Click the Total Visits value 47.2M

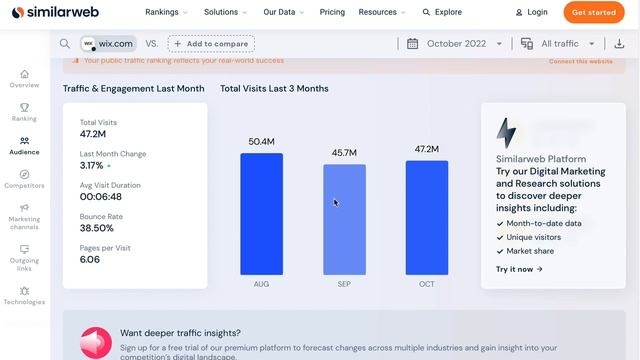93,134
